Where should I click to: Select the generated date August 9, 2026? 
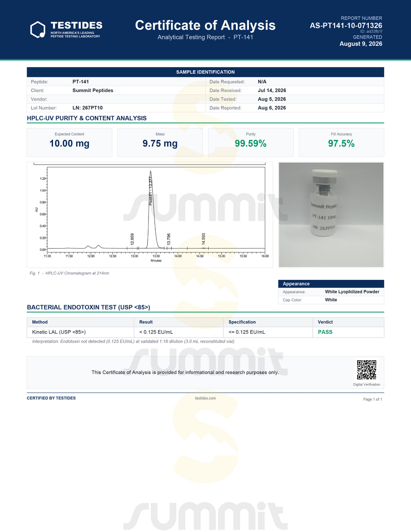tap(361, 44)
